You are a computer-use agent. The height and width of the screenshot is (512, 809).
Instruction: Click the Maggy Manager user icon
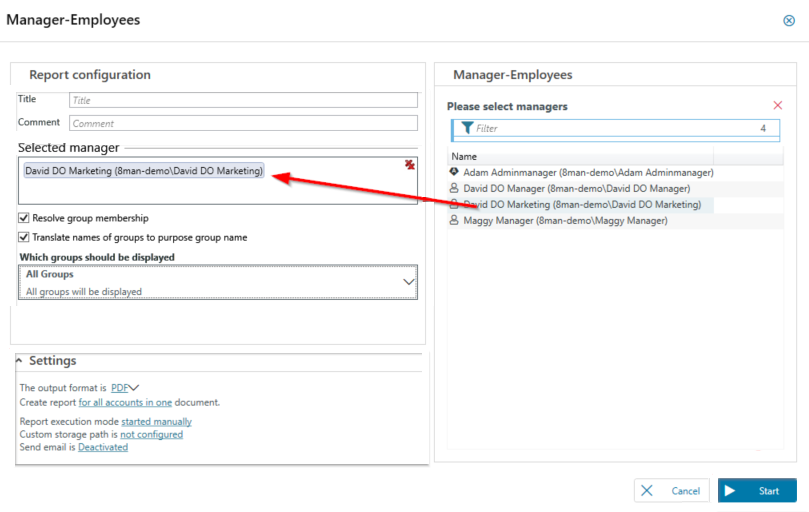454,220
